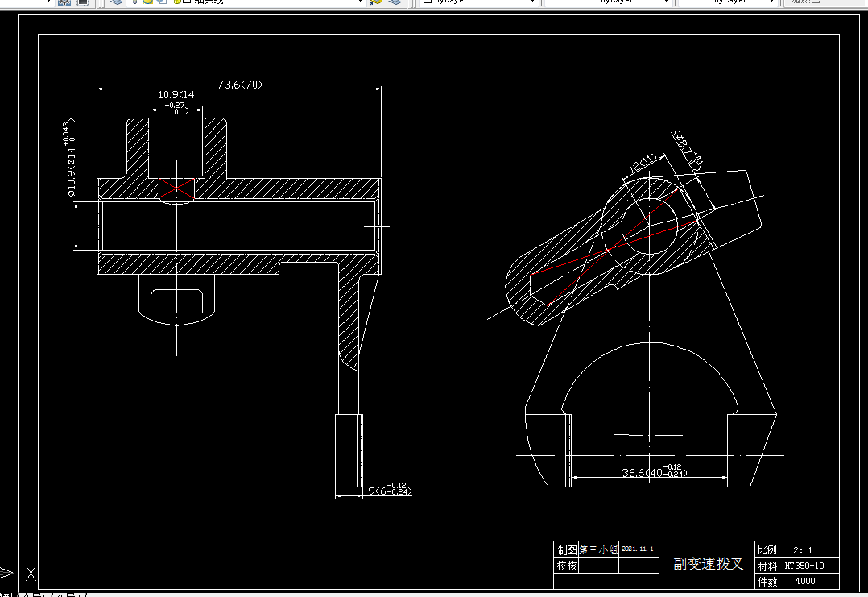868x597 pixels.
Task: Click the material value HT350-10
Action: pyautogui.click(x=804, y=566)
